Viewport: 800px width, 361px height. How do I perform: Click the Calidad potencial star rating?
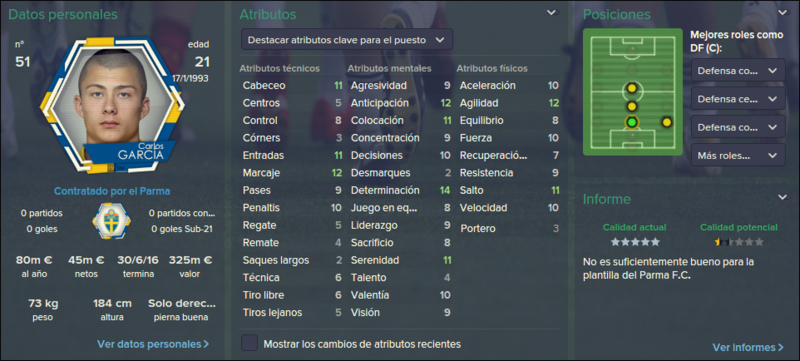[x=739, y=242]
